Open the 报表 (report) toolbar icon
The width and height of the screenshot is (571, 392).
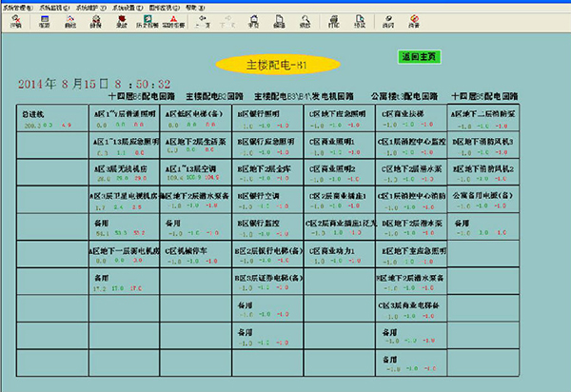tap(44, 24)
